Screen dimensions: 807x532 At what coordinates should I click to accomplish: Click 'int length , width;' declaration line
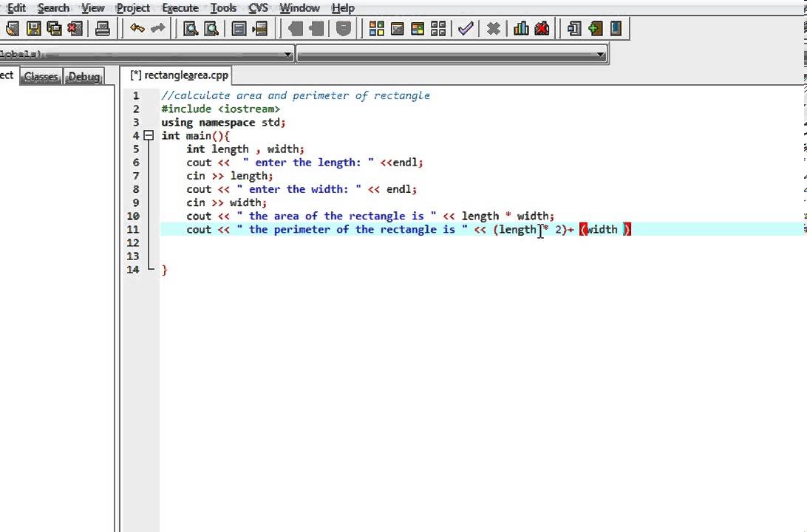click(x=245, y=149)
